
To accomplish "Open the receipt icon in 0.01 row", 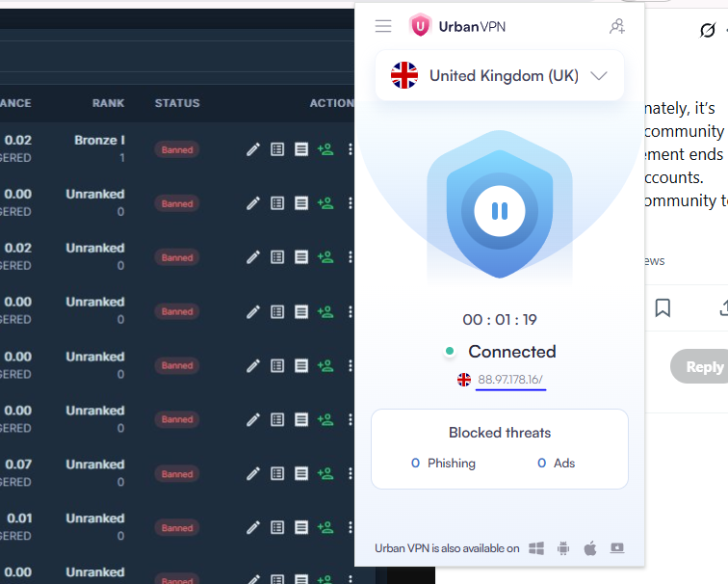I will pos(301,527).
